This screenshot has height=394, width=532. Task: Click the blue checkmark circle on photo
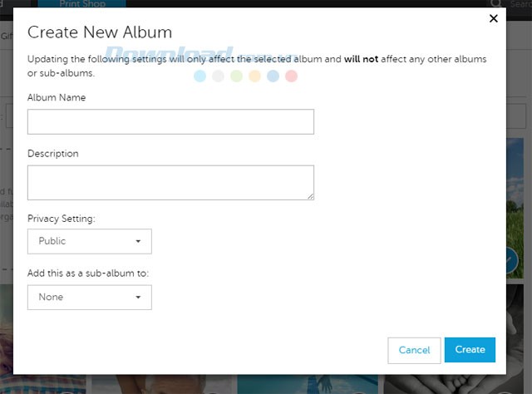(512, 262)
